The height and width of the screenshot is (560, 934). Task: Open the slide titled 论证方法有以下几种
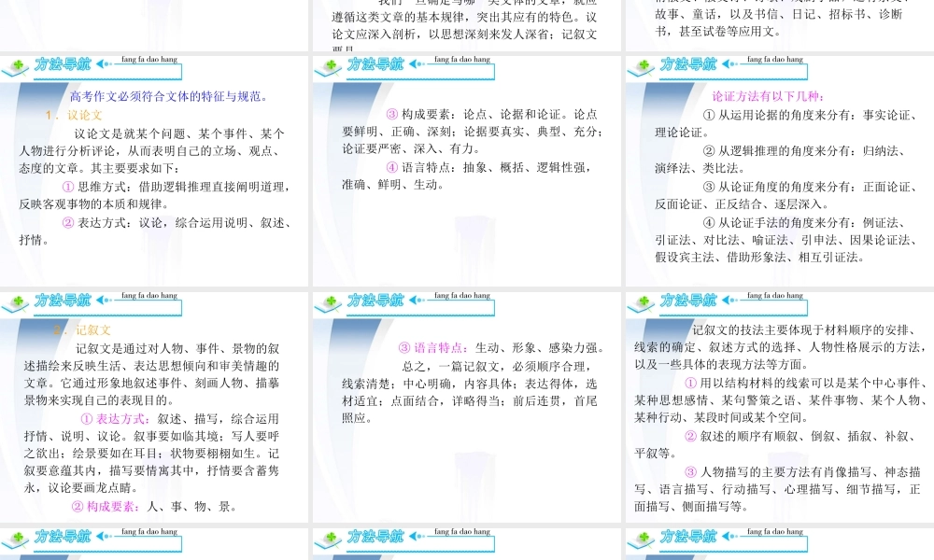780,171
